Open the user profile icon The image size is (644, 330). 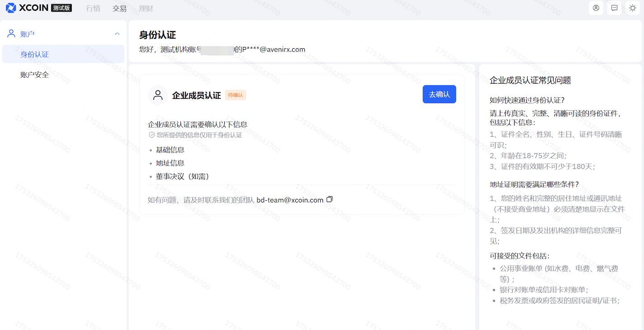pos(596,8)
